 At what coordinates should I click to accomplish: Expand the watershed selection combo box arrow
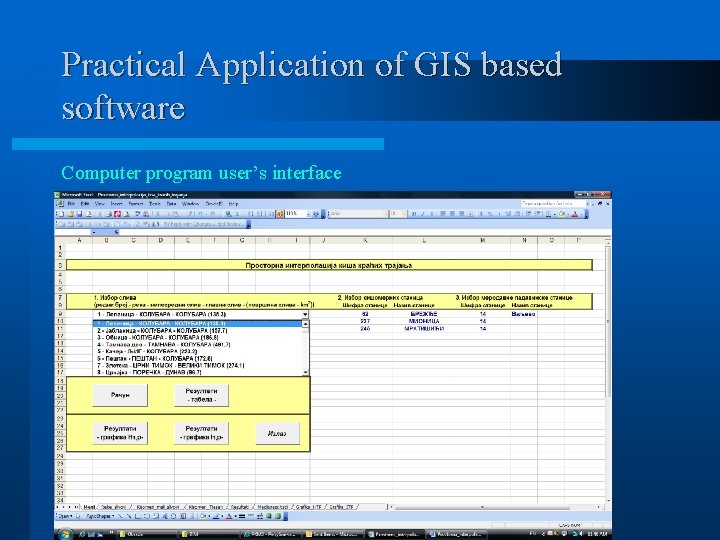click(x=305, y=315)
